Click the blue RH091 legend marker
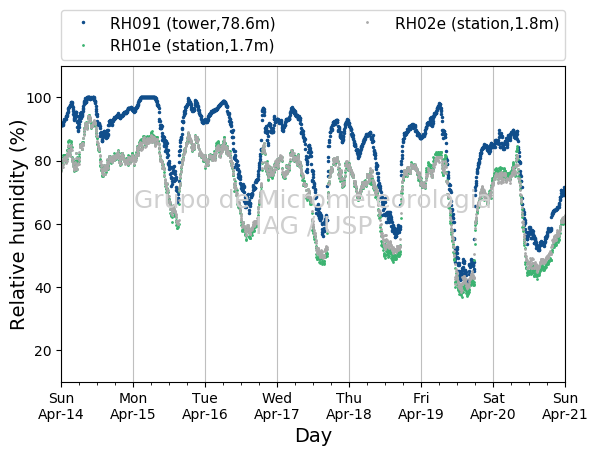The height and width of the screenshot is (456, 598). coord(84,23)
